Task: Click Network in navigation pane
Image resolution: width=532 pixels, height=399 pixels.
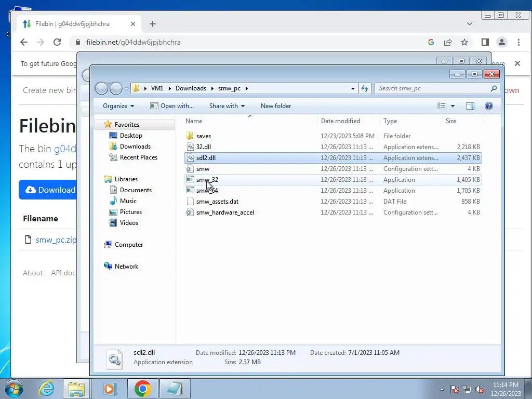Action: point(126,267)
